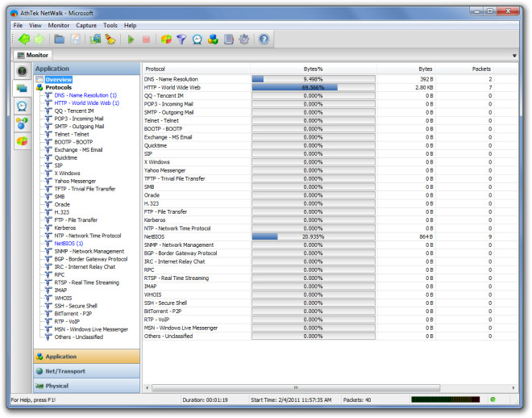Viewport: 532px width, 418px height.
Task: Click the horizontal scrollbar thumb
Action: [296, 388]
